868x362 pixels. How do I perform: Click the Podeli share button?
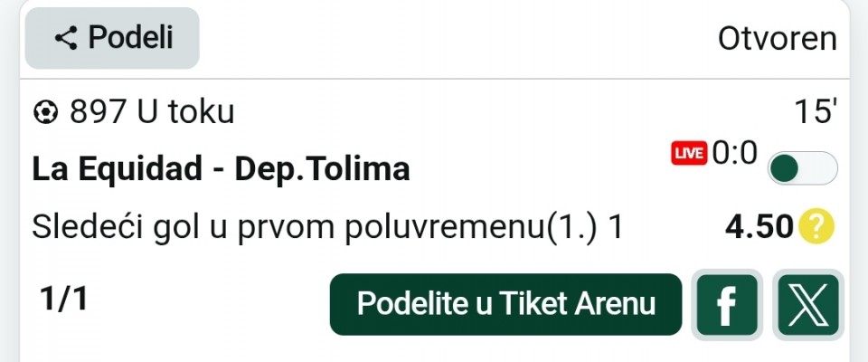pos(112,38)
